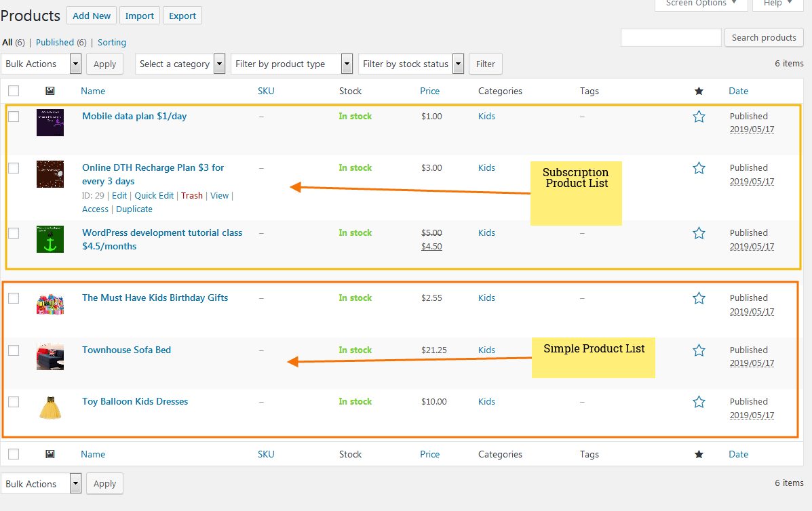Tick the Townhouse Sofa Bed checkbox

(x=14, y=350)
